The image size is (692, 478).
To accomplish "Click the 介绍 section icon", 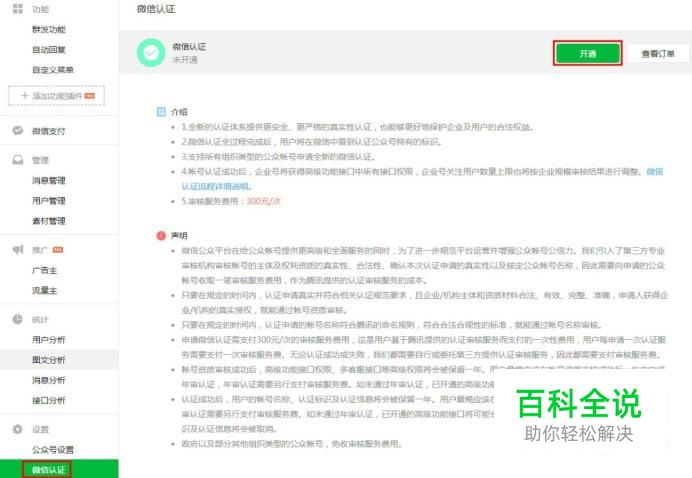I will click(161, 112).
